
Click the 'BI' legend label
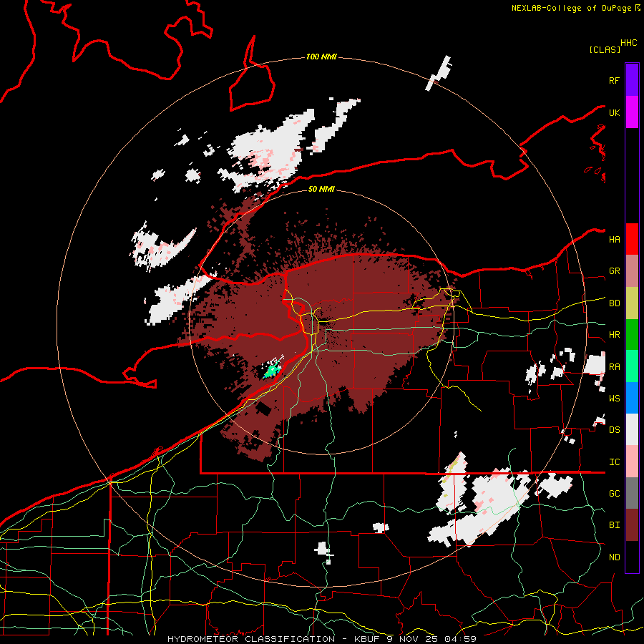(614, 525)
